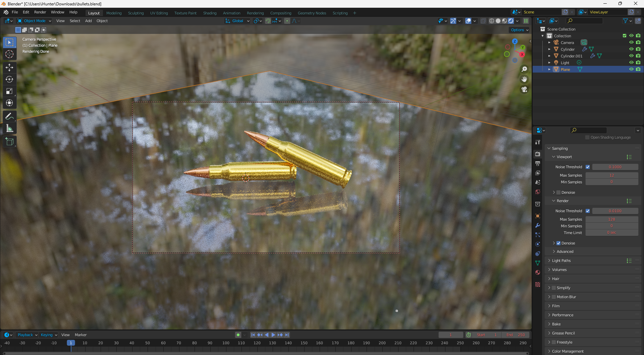Viewport: 644px width, 355px height.
Task: Open the Material properties tab icon
Action: [538, 272]
